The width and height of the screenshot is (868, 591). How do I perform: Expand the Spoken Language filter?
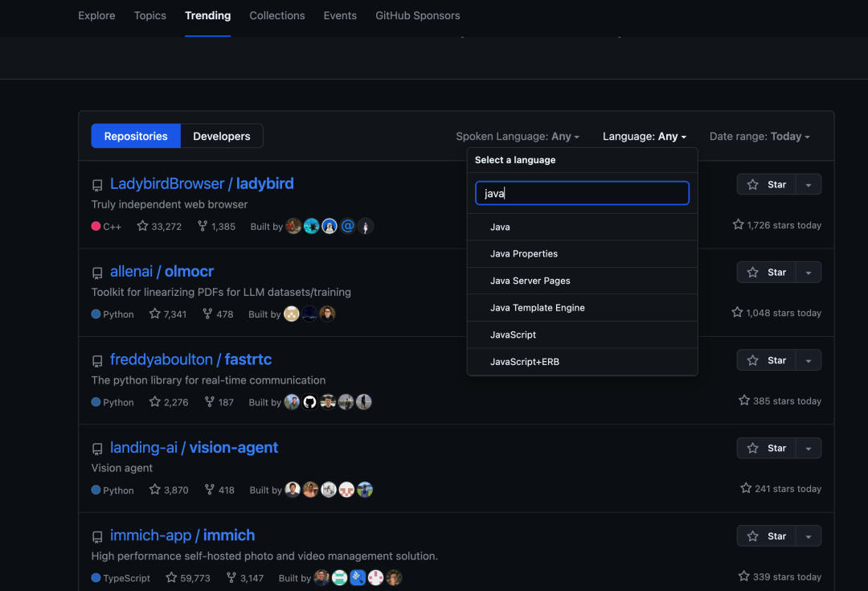[x=518, y=136]
